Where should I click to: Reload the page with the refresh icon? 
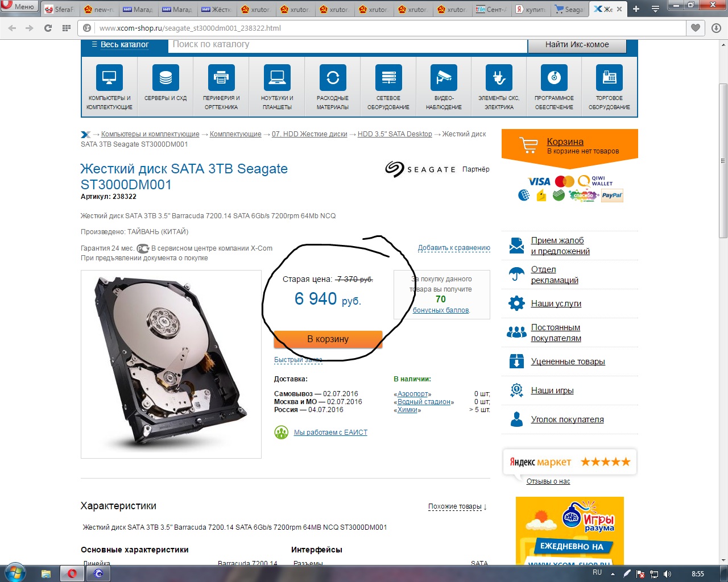point(48,28)
